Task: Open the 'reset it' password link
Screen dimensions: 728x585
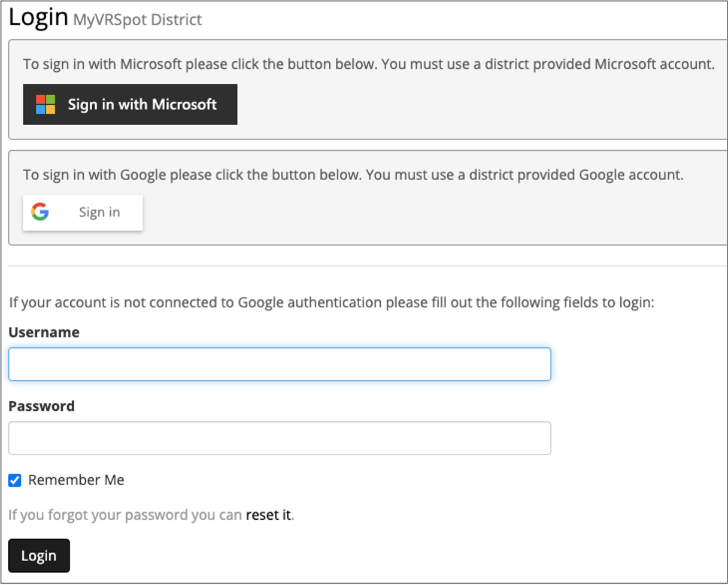Action: pos(268,515)
